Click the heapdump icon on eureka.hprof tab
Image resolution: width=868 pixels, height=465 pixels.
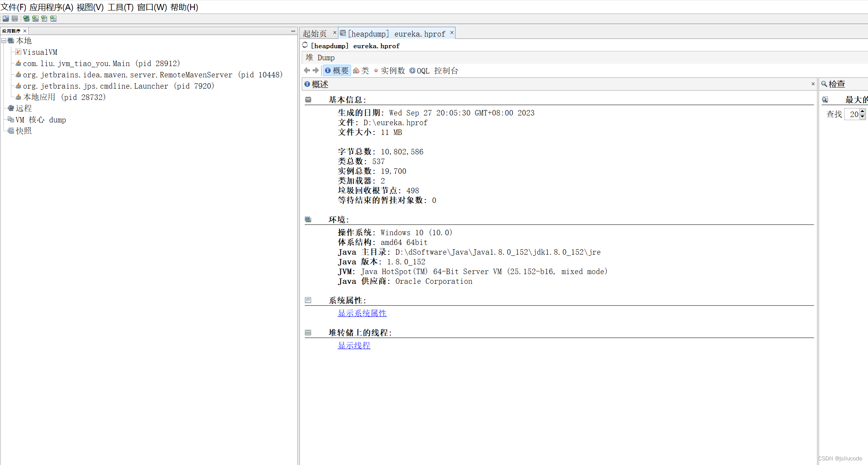click(343, 33)
